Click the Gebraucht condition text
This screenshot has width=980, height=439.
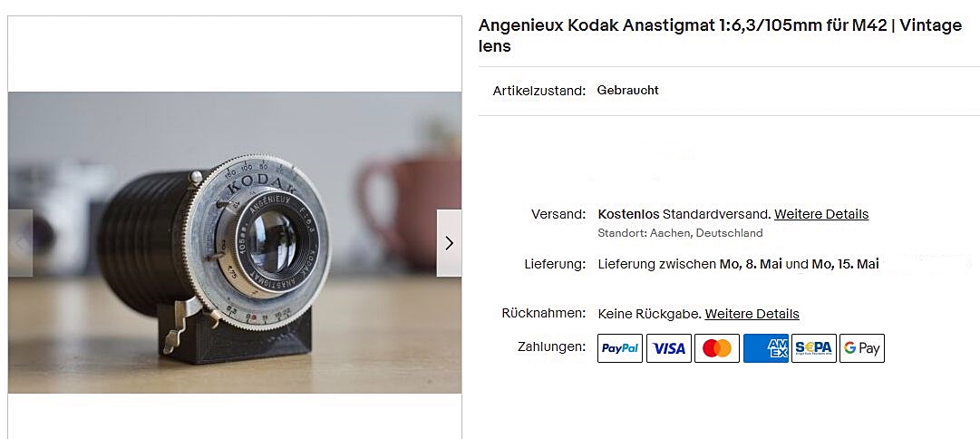(627, 90)
